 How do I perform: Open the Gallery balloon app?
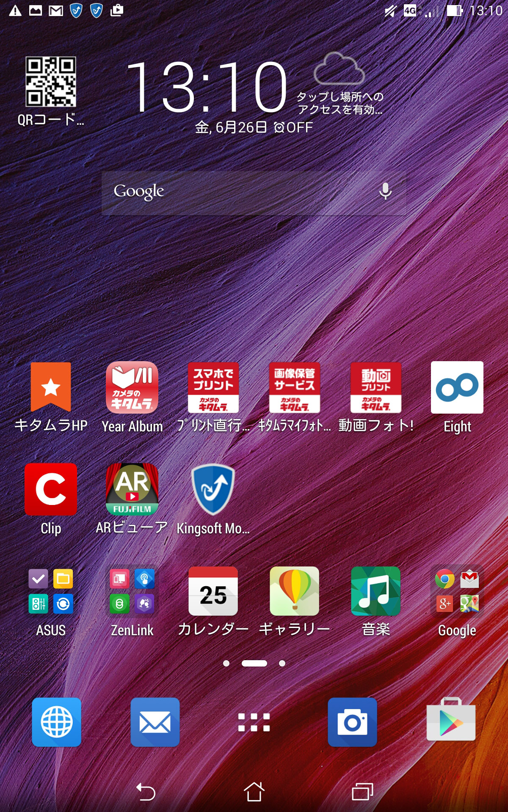[294, 591]
